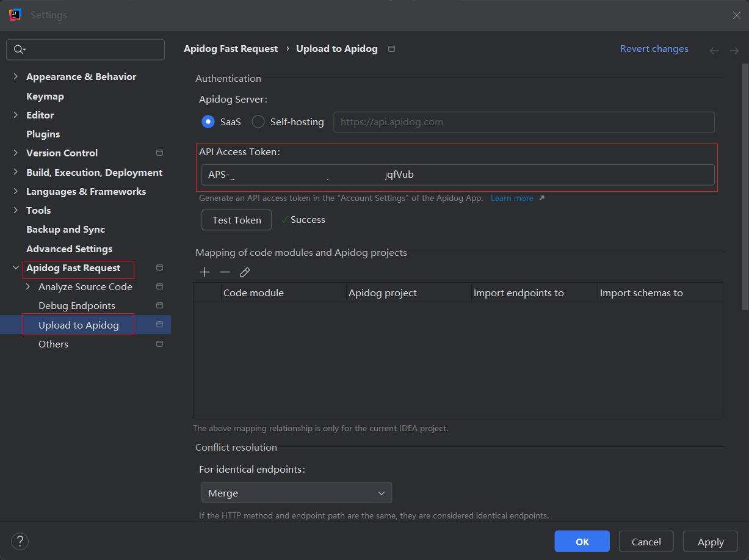
Task: Click the Code module column header
Action: (284, 293)
